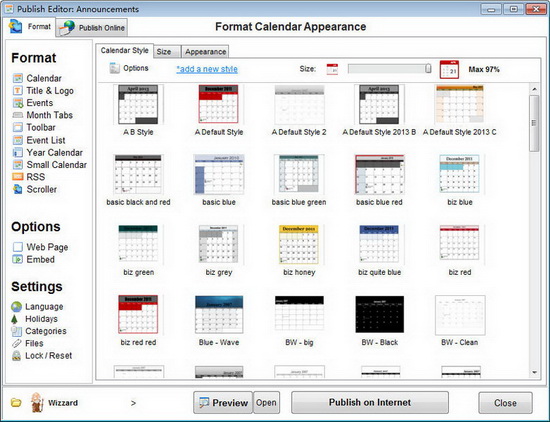Click the small calendar size icon
550x422 pixels.
(x=332, y=69)
